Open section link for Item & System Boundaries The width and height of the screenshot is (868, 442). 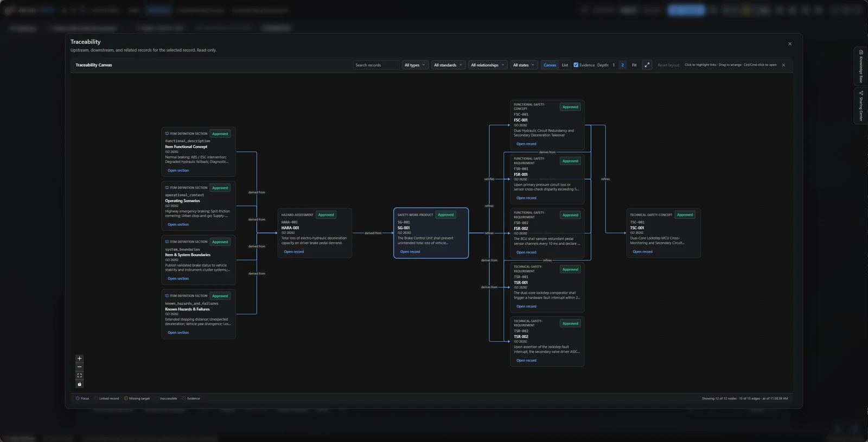pos(178,279)
